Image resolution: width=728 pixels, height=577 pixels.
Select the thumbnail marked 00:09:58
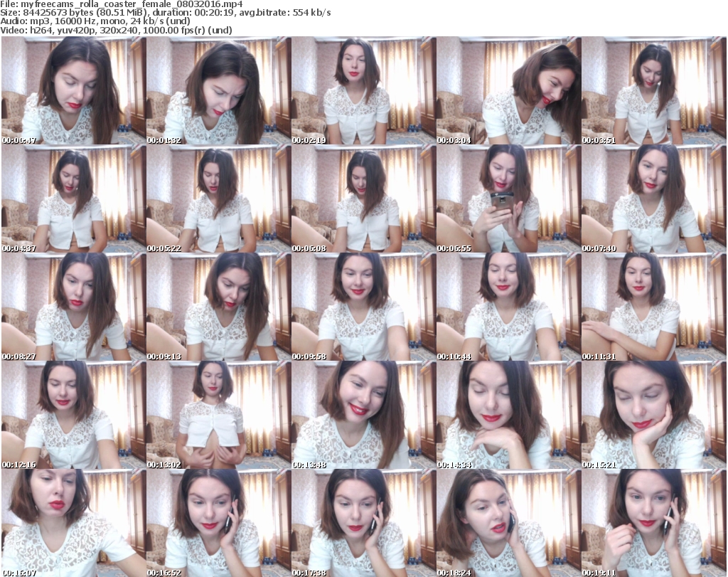pos(363,307)
